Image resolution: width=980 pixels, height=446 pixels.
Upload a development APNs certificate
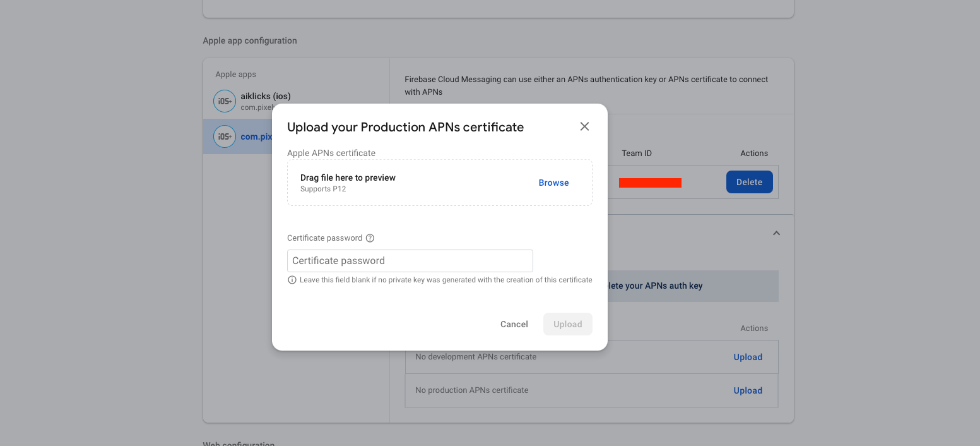pyautogui.click(x=748, y=357)
